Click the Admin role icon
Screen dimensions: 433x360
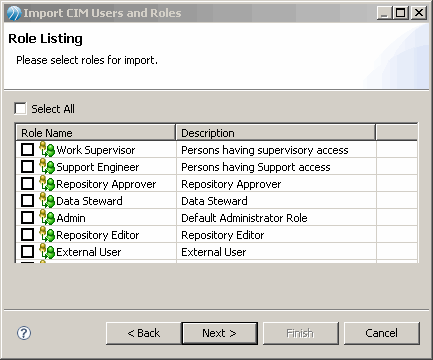point(47,218)
